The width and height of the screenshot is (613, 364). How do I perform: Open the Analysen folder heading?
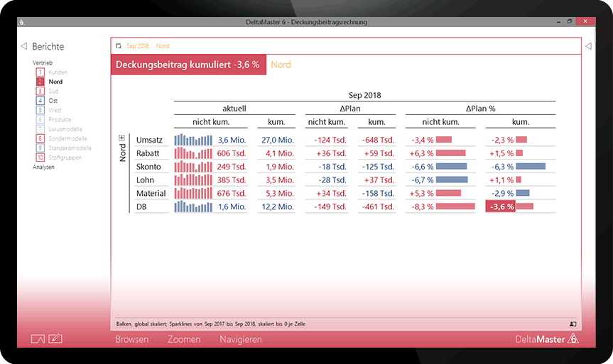tap(43, 167)
